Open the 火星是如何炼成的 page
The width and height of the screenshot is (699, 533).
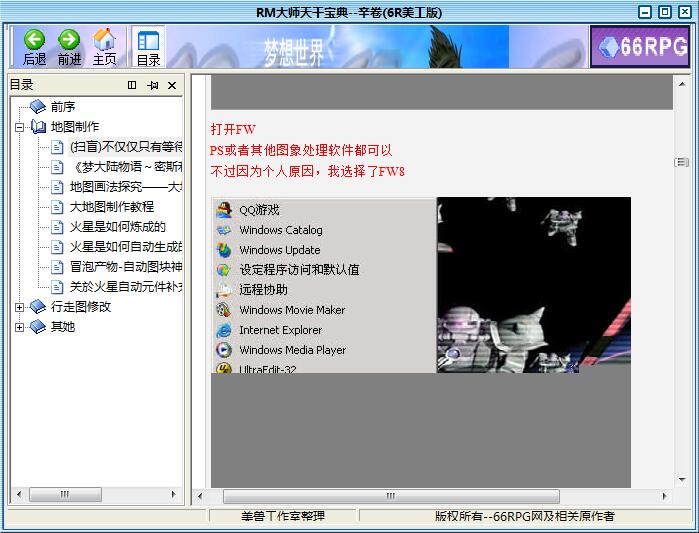[x=118, y=227]
